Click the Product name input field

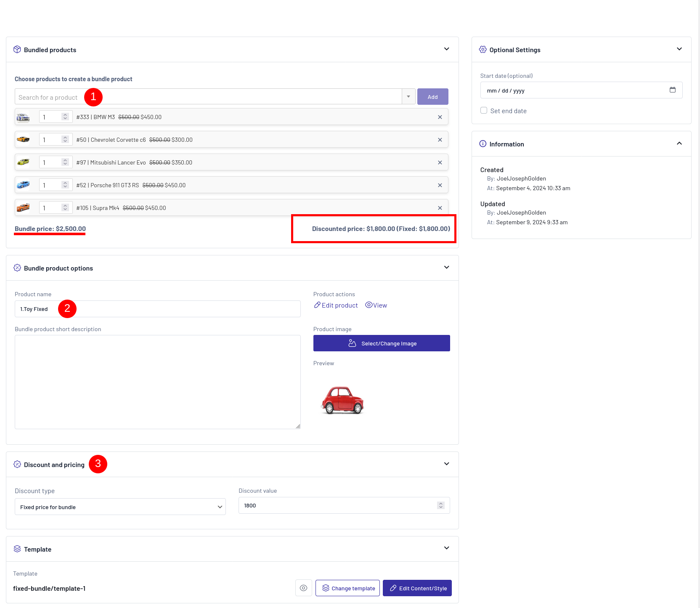pyautogui.click(x=158, y=309)
